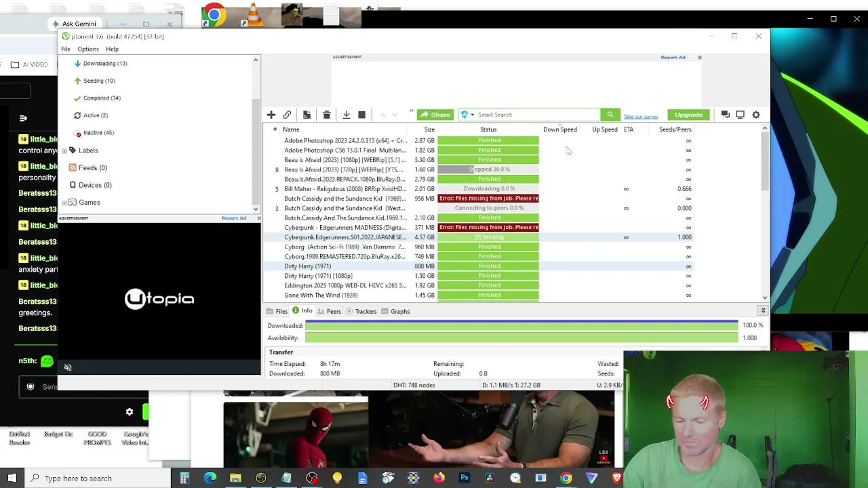
Task: Switch to the Peers tab
Action: [x=329, y=311]
